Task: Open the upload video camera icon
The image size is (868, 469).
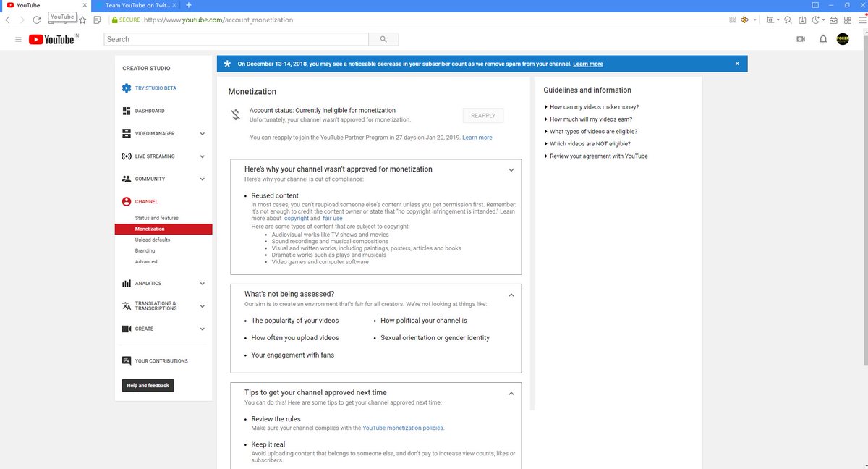Action: (801, 39)
